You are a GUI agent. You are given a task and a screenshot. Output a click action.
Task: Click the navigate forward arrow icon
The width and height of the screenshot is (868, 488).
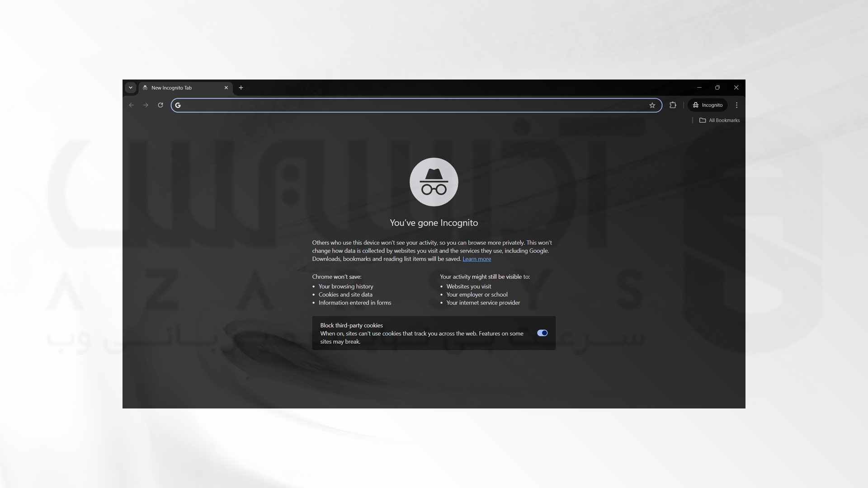pyautogui.click(x=146, y=105)
